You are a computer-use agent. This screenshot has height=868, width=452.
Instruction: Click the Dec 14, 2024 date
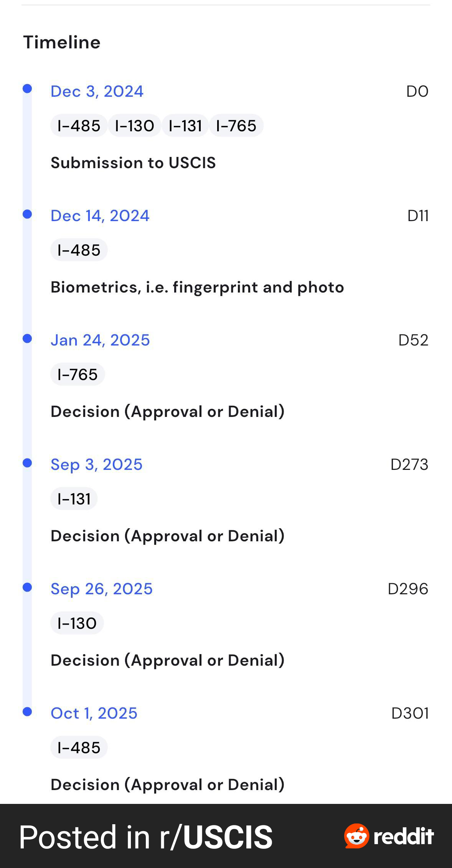(100, 216)
